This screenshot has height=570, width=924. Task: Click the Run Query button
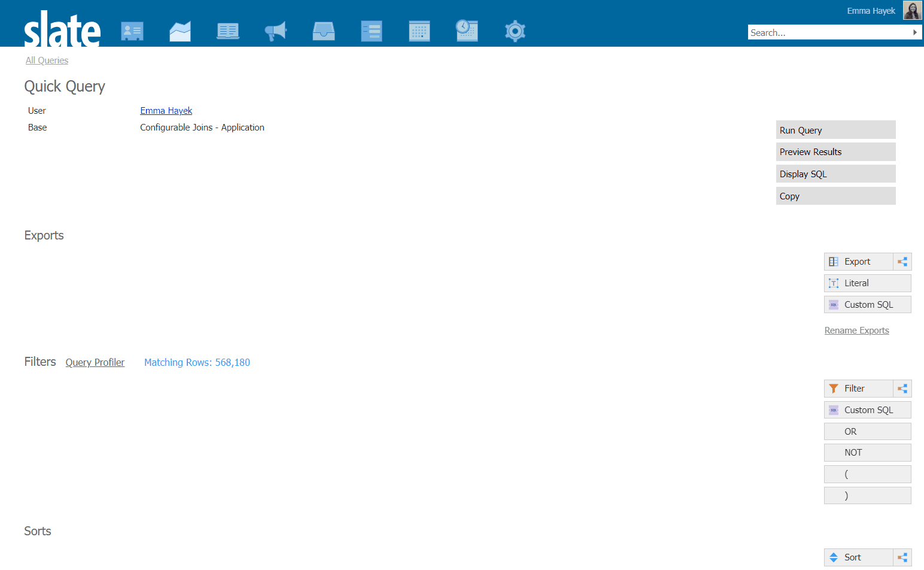(836, 130)
